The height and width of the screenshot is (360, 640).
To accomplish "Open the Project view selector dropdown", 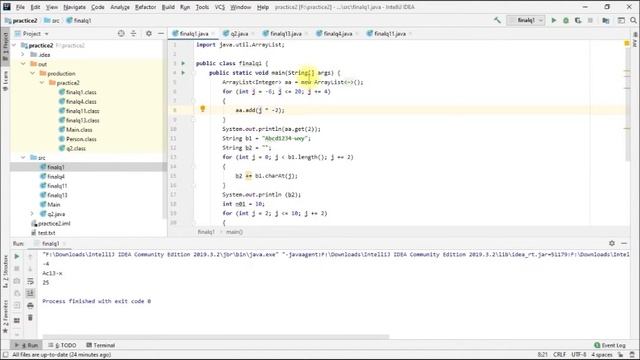I will (x=32, y=33).
